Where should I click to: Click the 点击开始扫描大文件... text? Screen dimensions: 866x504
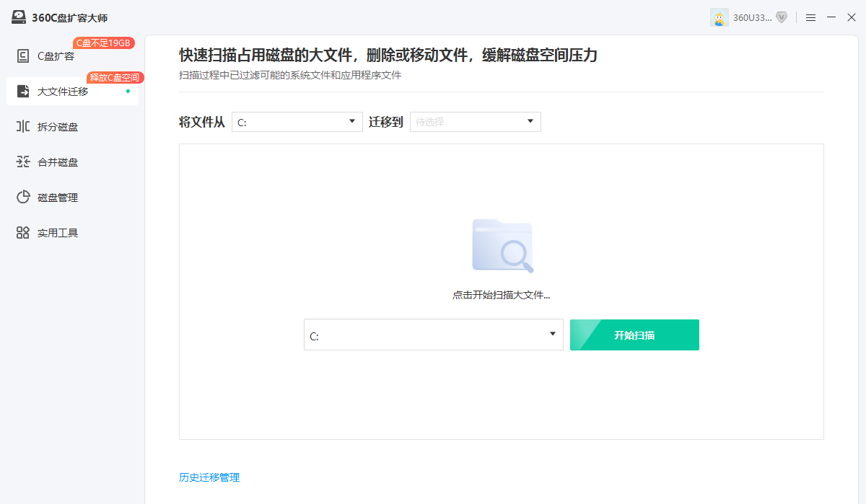pos(502,295)
